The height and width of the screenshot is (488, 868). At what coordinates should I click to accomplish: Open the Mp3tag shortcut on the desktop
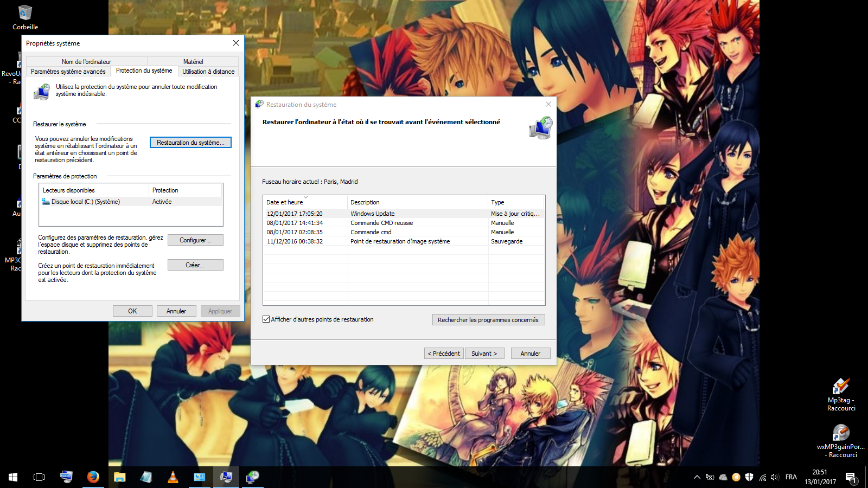[x=841, y=394]
